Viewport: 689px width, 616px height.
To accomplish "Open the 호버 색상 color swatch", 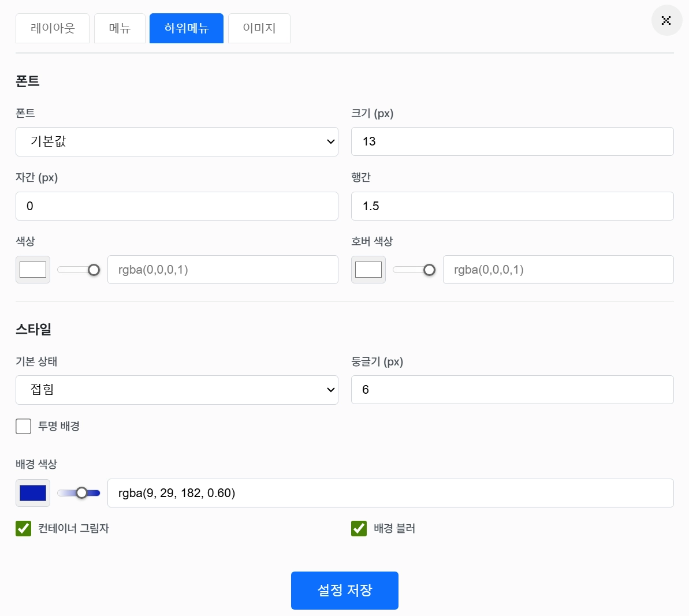I will tap(368, 269).
